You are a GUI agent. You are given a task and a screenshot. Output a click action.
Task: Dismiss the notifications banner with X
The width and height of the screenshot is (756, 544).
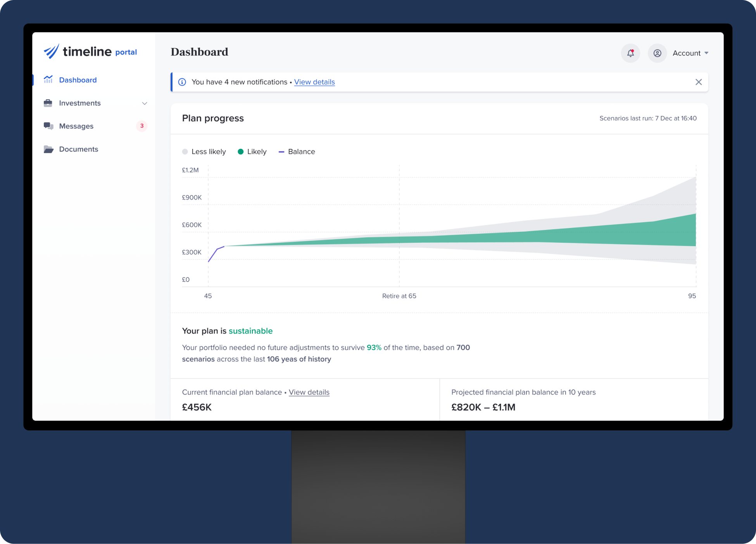(x=699, y=82)
